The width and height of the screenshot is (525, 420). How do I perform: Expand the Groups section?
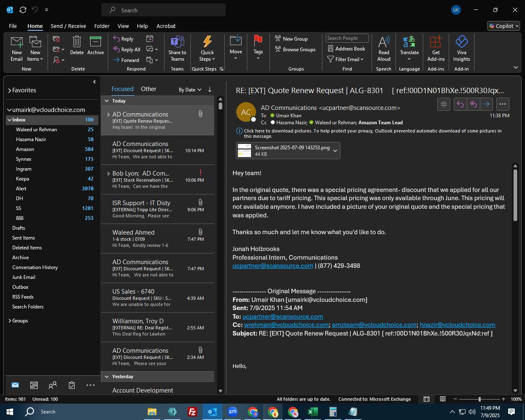10,321
